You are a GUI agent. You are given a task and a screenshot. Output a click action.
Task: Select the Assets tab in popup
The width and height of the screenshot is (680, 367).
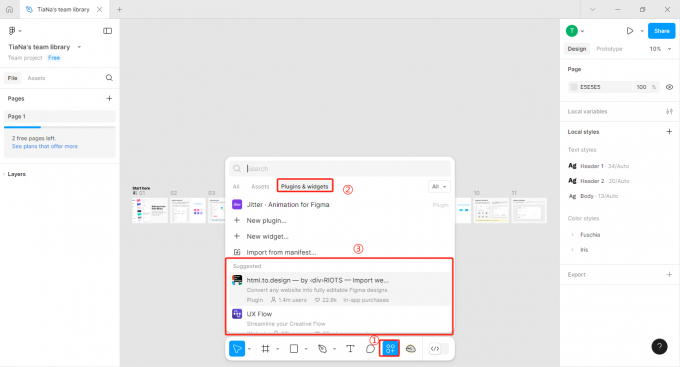click(x=260, y=187)
